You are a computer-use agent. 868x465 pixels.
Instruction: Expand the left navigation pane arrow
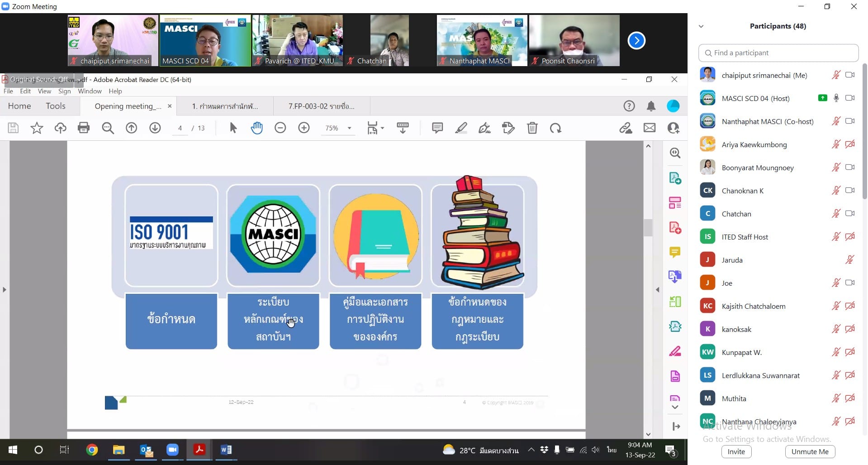pyautogui.click(x=5, y=289)
